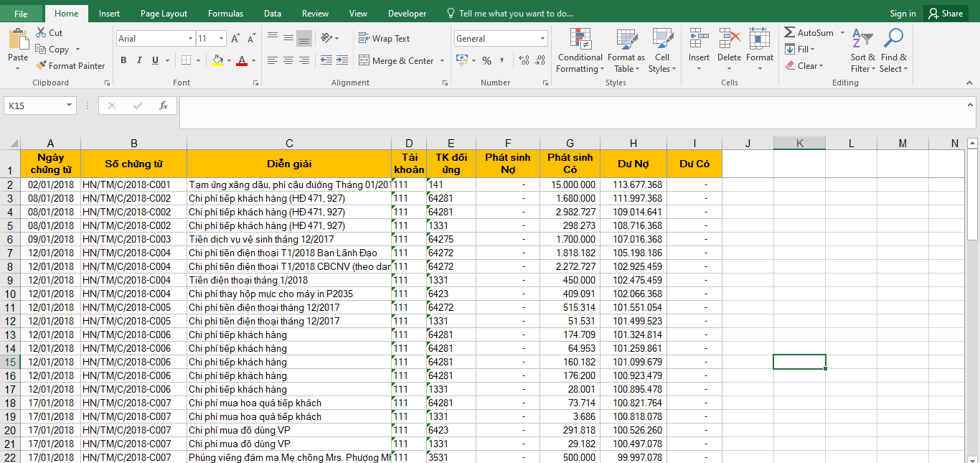980x463 pixels.
Task: Expand the General number format dropdown
Action: 542,39
